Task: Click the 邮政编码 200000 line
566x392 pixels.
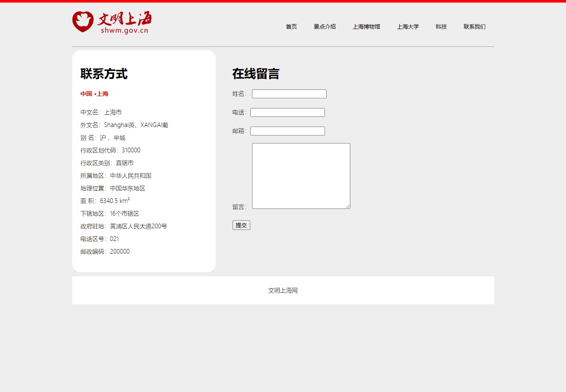Action: click(x=105, y=251)
